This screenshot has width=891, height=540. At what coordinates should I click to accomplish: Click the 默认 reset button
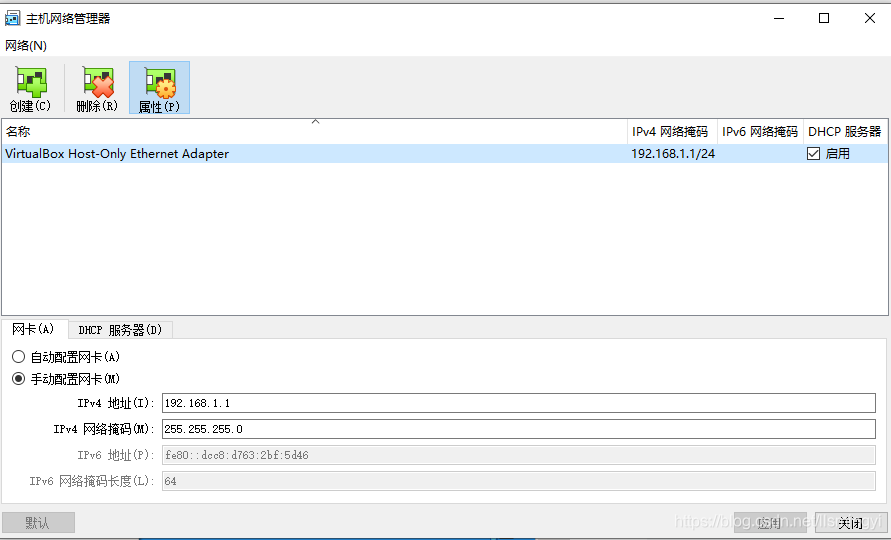pos(38,522)
